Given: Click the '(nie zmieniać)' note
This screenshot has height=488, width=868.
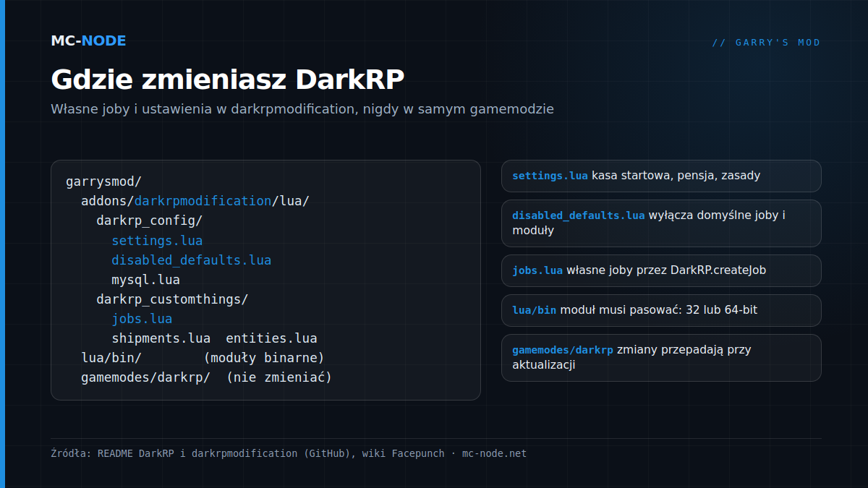Looking at the screenshot, I should [278, 377].
